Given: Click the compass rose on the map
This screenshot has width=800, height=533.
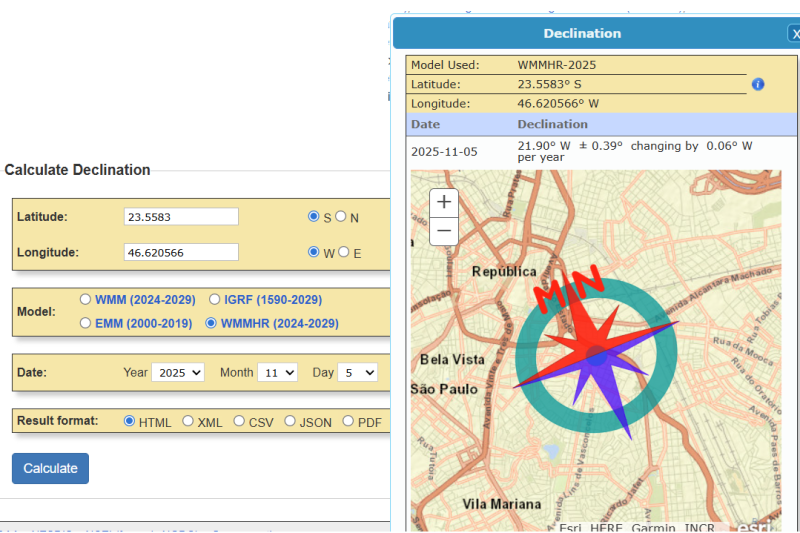Looking at the screenshot, I should point(597,353).
